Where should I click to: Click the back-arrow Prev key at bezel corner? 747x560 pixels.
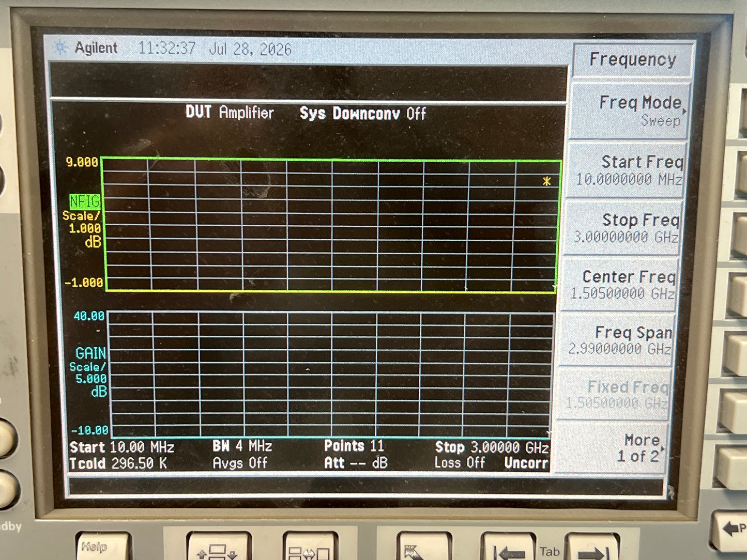(x=730, y=530)
